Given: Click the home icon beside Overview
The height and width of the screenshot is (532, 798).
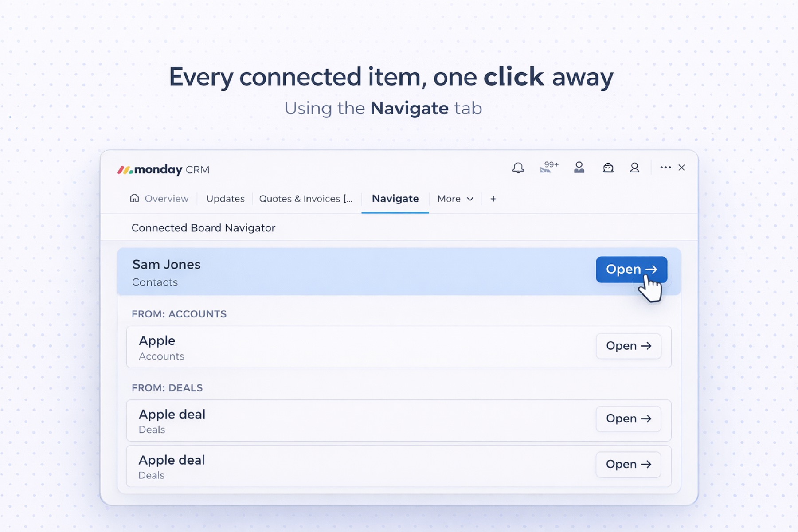Looking at the screenshot, I should coord(134,198).
